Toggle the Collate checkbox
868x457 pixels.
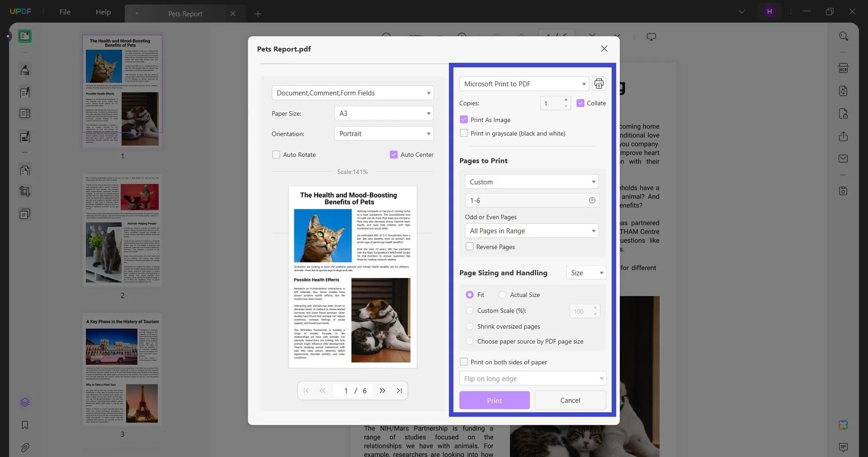[580, 103]
